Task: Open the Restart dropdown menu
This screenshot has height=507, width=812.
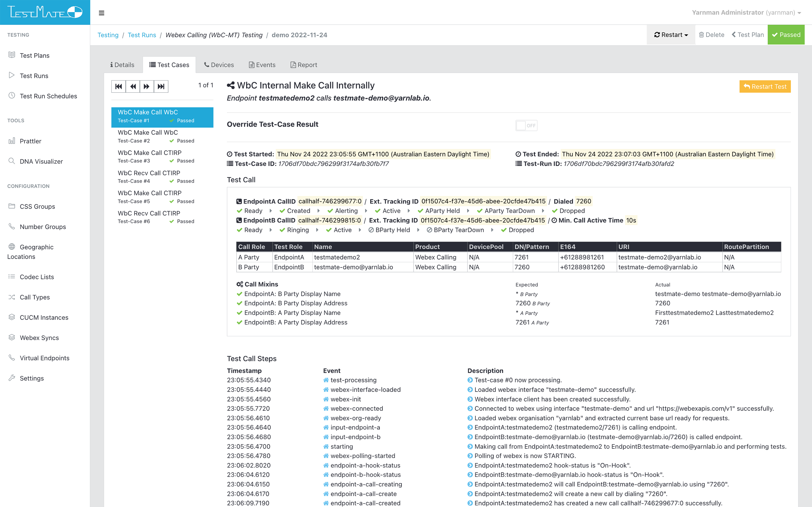Action: pos(670,34)
